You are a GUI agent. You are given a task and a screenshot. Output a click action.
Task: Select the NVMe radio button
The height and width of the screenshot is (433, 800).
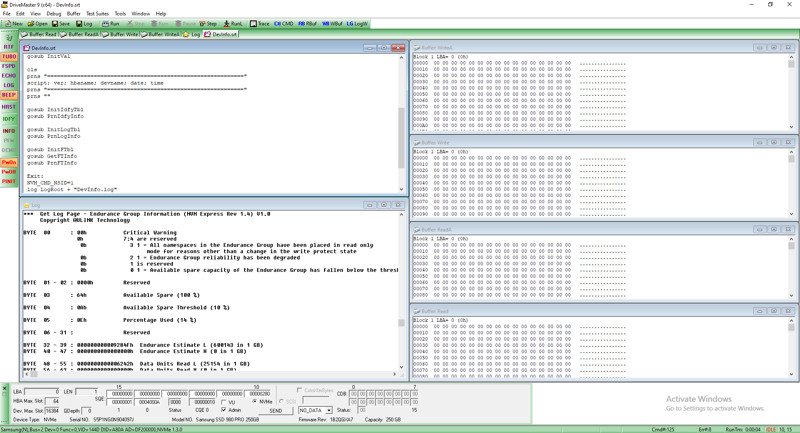(x=255, y=401)
